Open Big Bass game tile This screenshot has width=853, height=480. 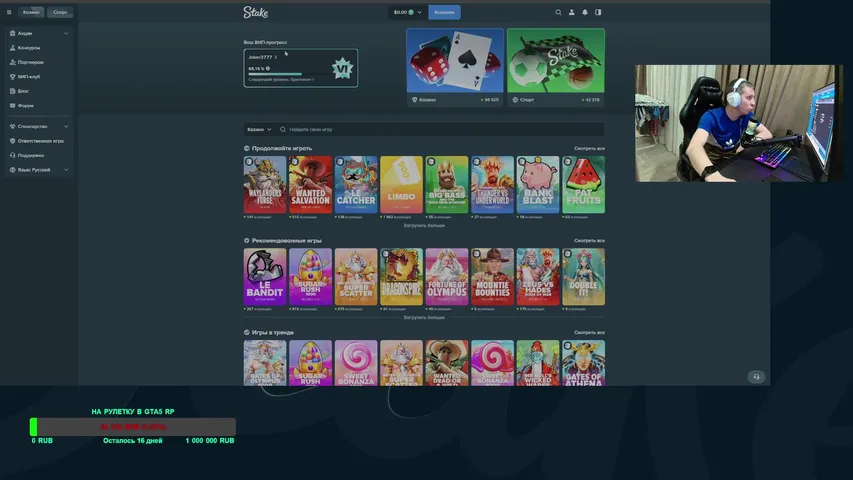(x=447, y=184)
